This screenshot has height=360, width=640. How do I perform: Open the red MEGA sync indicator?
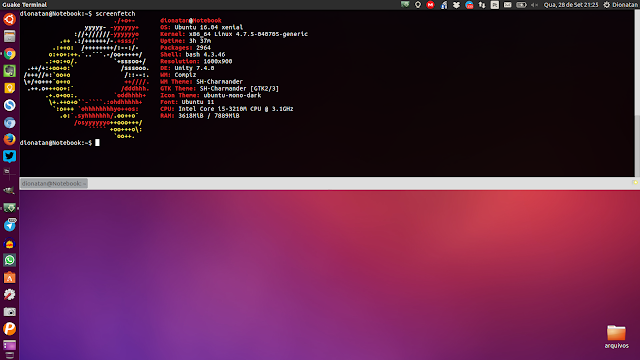(430, 5)
